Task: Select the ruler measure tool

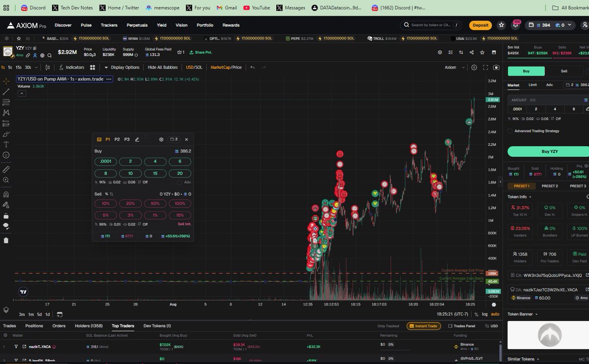Action: click(x=6, y=169)
